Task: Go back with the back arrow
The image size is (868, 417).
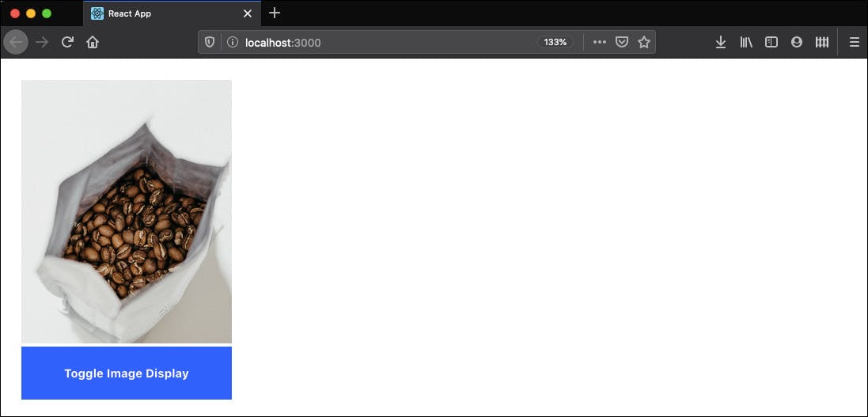Action: 16,42
